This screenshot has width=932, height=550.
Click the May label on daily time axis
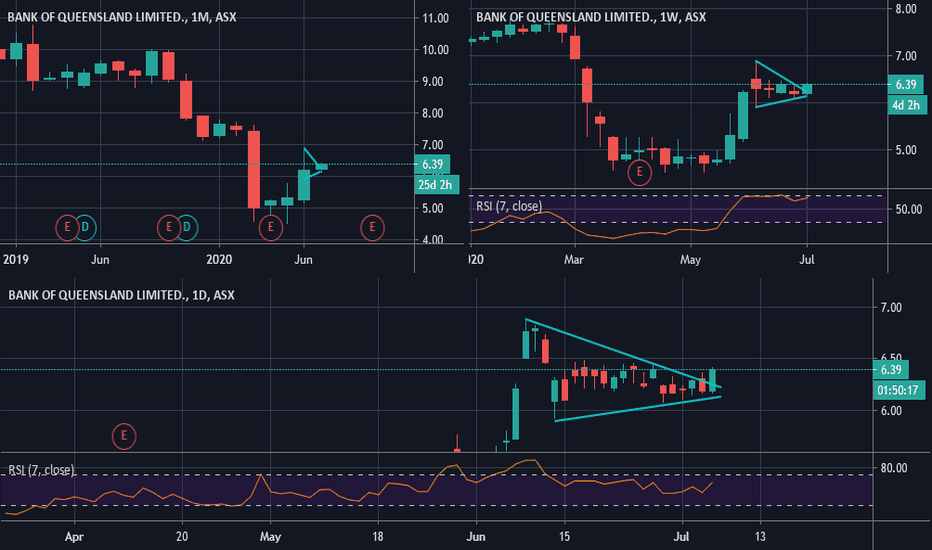[x=270, y=537]
